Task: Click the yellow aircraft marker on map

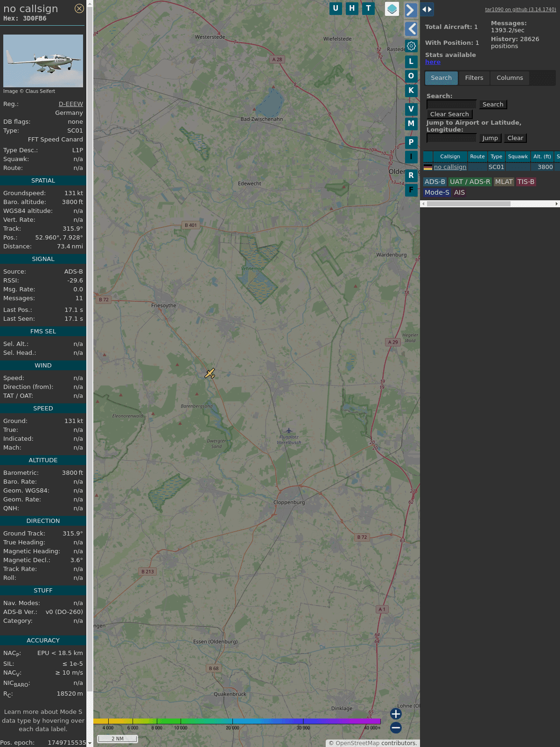Action: (210, 373)
